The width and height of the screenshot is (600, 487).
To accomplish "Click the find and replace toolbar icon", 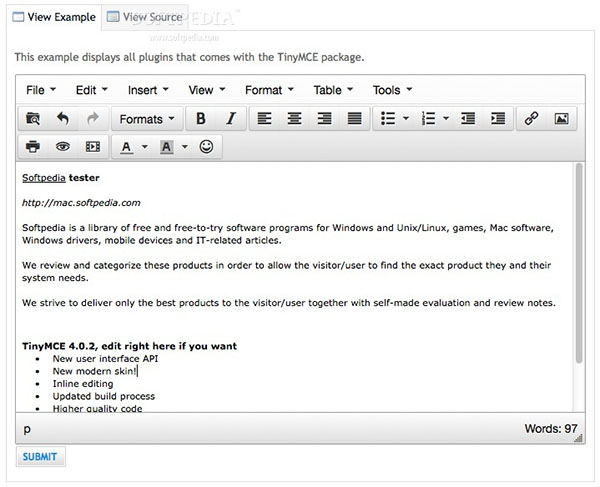I will [x=33, y=119].
